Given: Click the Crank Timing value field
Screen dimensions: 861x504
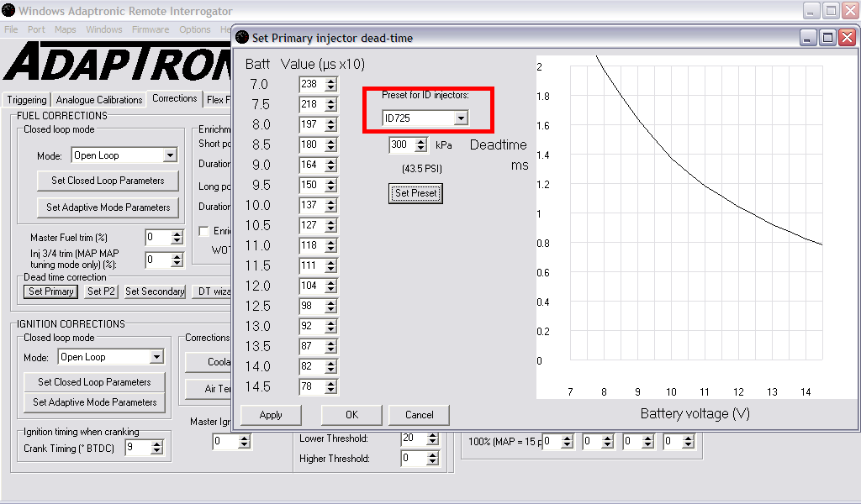Looking at the screenshot, I should click(x=135, y=449).
